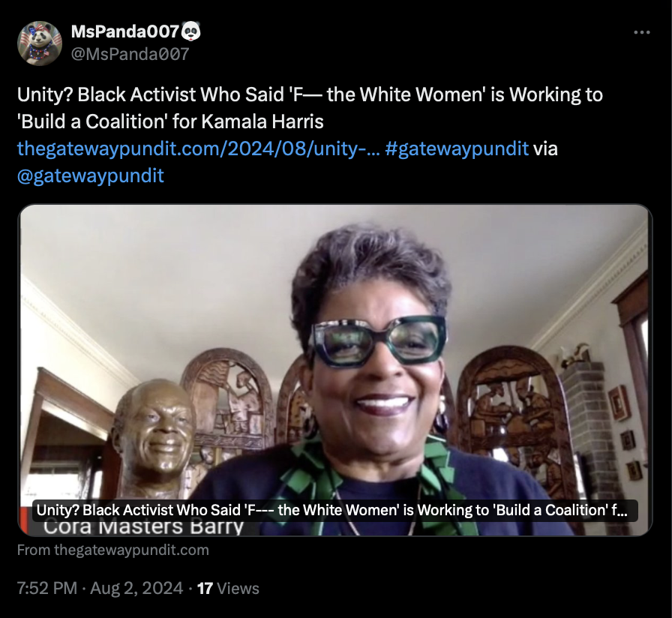Click the 17 Views count
Image resolution: width=672 pixels, height=618 pixels.
(228, 588)
